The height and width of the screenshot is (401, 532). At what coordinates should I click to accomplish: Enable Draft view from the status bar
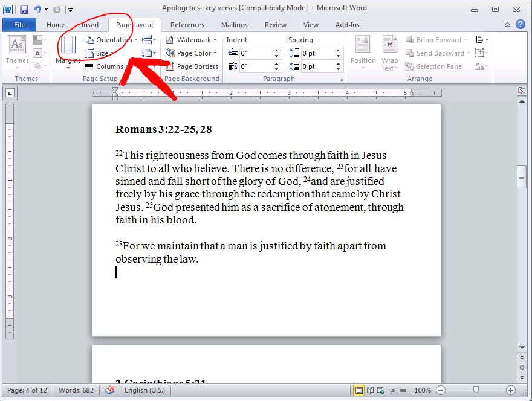[403, 390]
